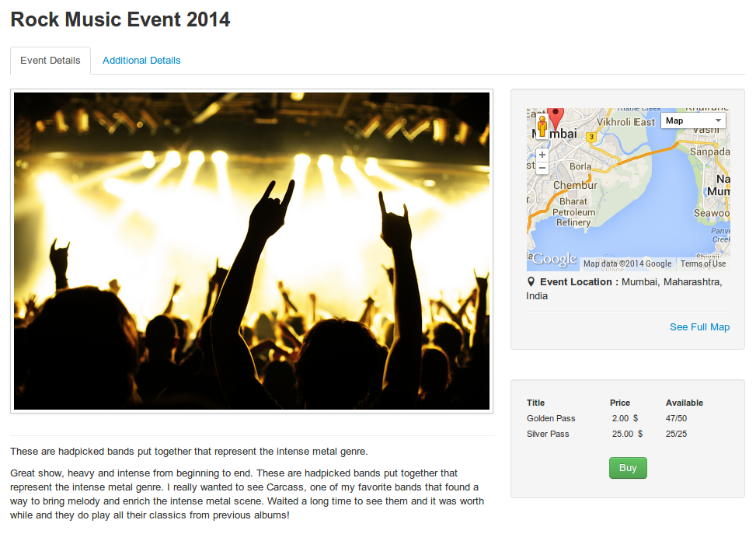Zoom out the map with minus
The width and height of the screenshot is (756, 541).
(542, 168)
